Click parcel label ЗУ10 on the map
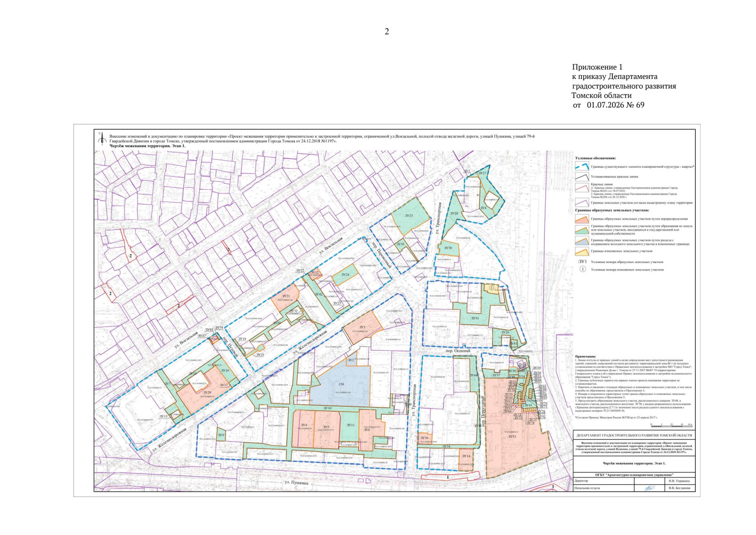756x535 pixels. point(327,408)
